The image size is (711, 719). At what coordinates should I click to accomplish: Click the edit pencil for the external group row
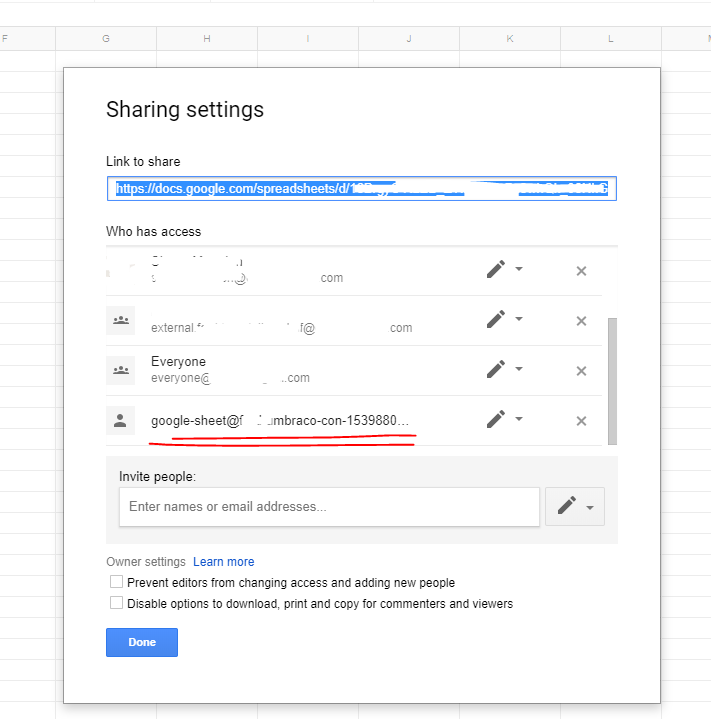click(496, 319)
